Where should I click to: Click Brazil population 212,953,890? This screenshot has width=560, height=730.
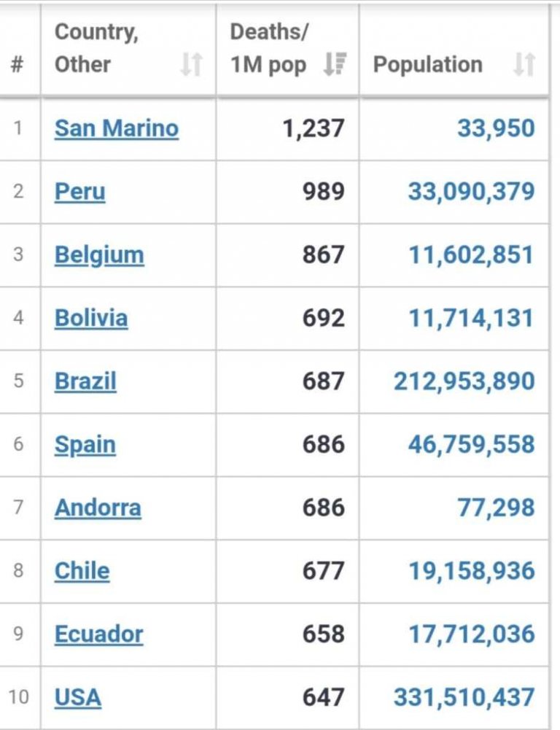coord(464,381)
